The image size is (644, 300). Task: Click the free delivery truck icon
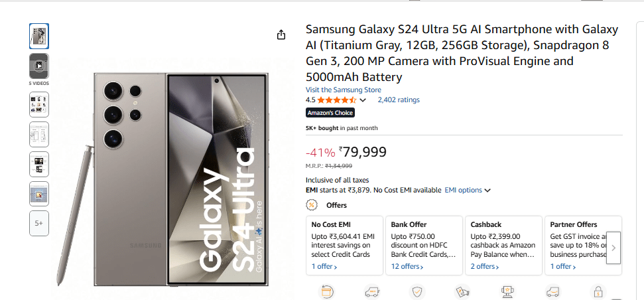[371, 291]
